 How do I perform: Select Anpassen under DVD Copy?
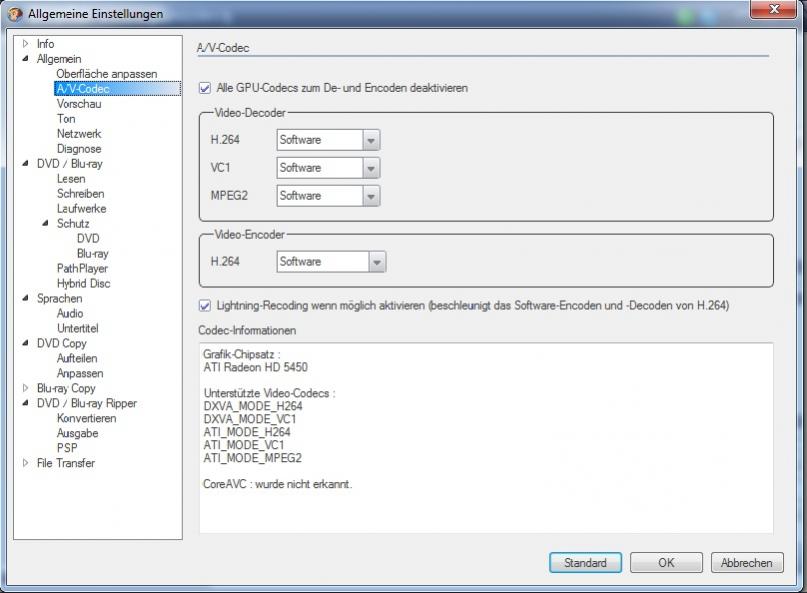coord(80,373)
